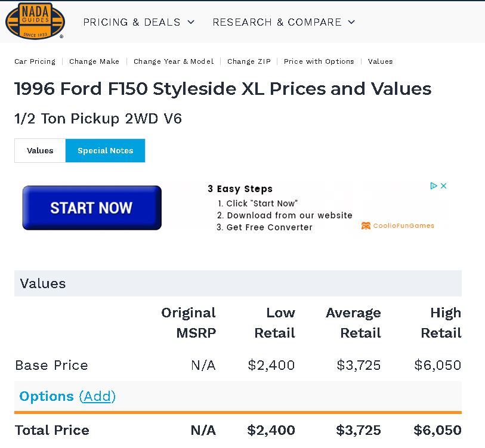This screenshot has width=485, height=448.
Task: Expand the Research & Compare menu
Action: 277,22
